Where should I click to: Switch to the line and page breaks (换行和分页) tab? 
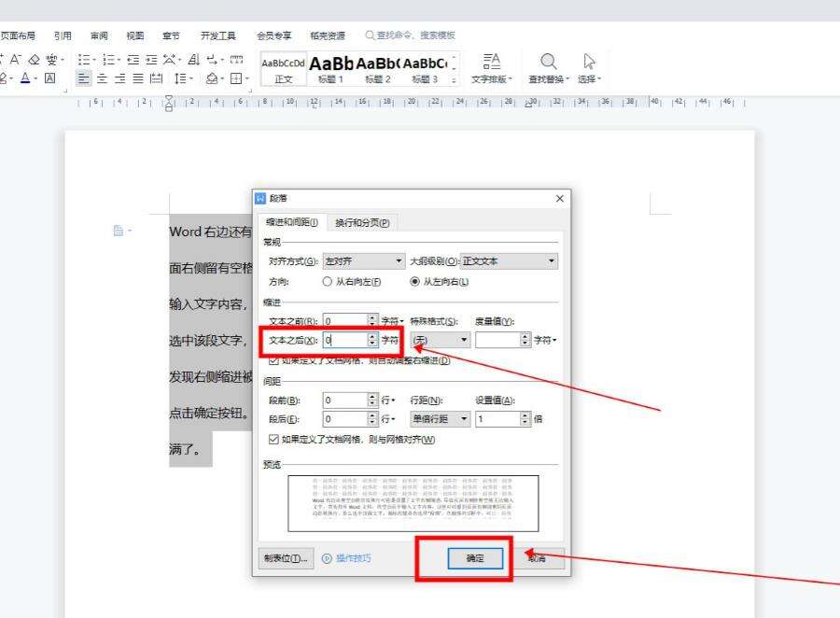(361, 222)
